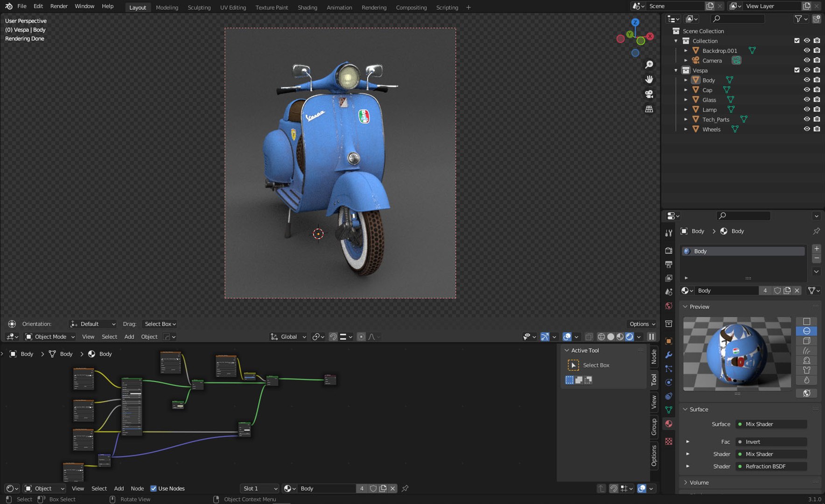Click the viewport zoom magnifier gizmo
Screen dimensions: 825x504
(649, 64)
